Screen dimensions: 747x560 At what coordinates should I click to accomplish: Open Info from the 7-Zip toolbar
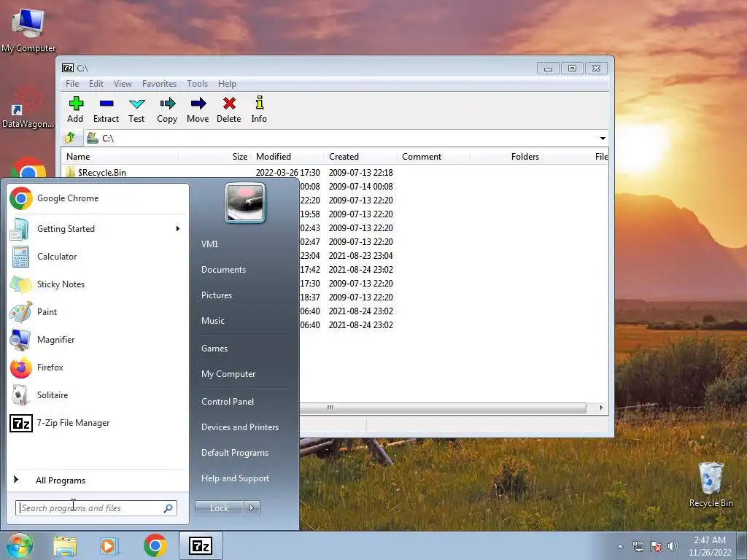click(259, 110)
